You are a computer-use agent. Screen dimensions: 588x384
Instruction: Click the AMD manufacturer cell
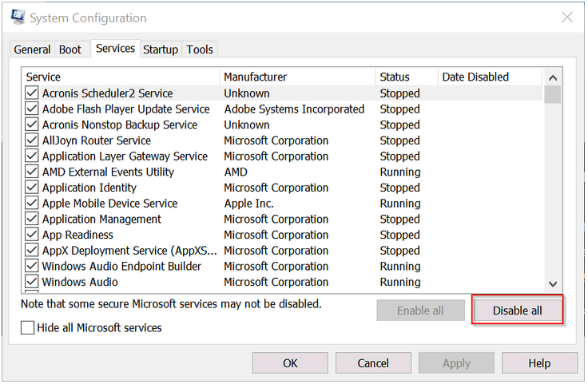236,172
